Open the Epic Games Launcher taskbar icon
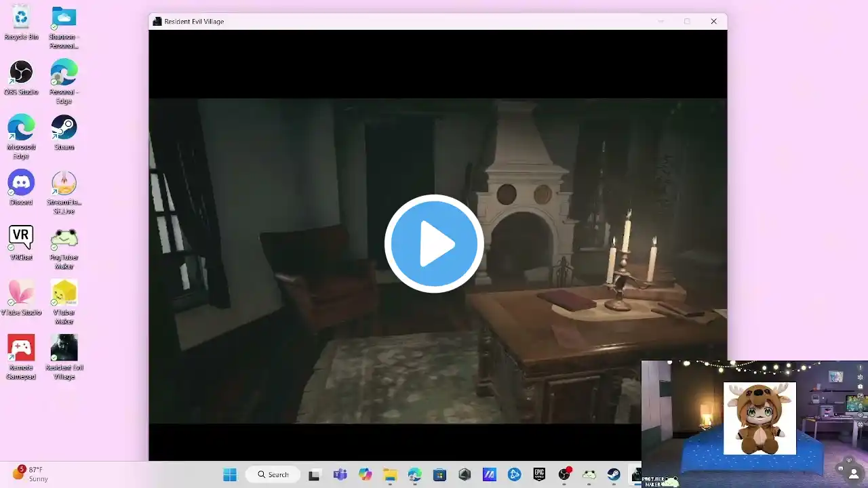Image resolution: width=868 pixels, height=488 pixels. 539,474
